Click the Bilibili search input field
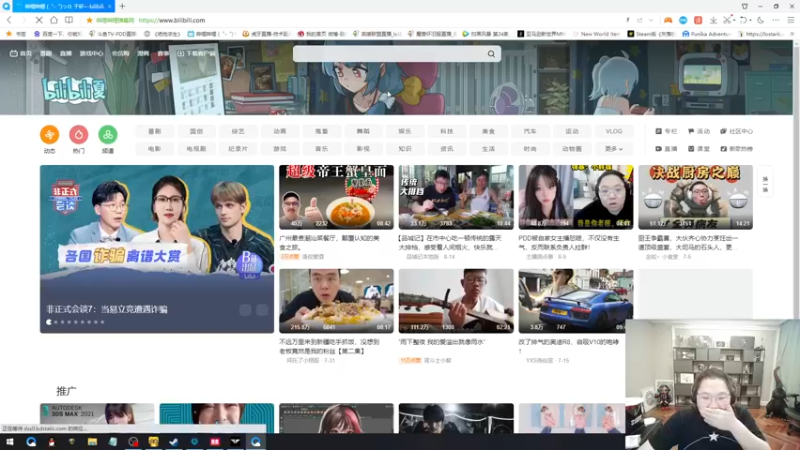Screen dimensions: 800x450 (390, 54)
